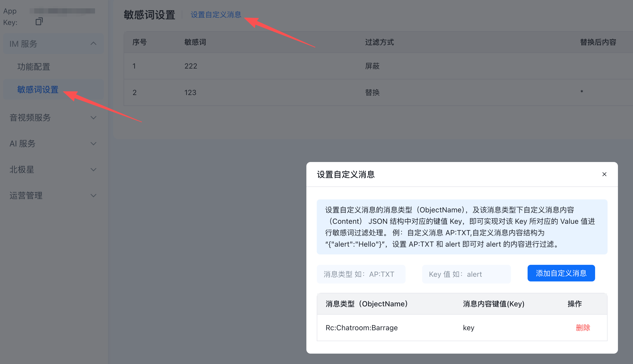Screen dimensions: 633x364
Task: Delete the Rc:Chatroom:Barrage row
Action: click(x=583, y=328)
